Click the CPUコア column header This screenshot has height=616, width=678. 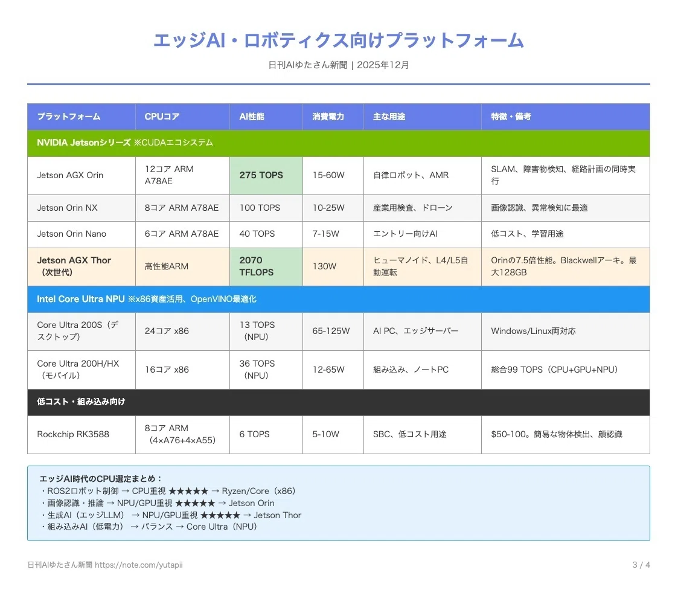pyautogui.click(x=182, y=117)
